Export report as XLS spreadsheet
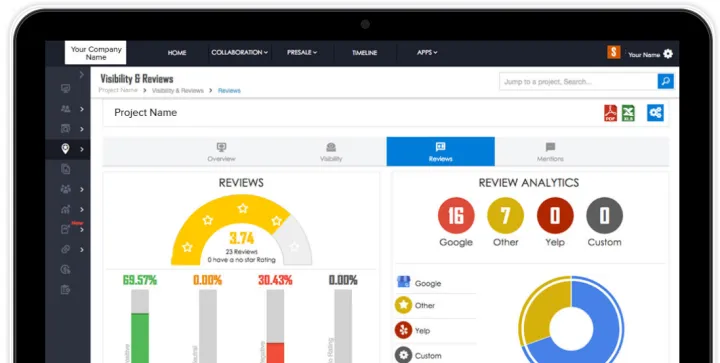The width and height of the screenshot is (720, 363). tap(628, 113)
